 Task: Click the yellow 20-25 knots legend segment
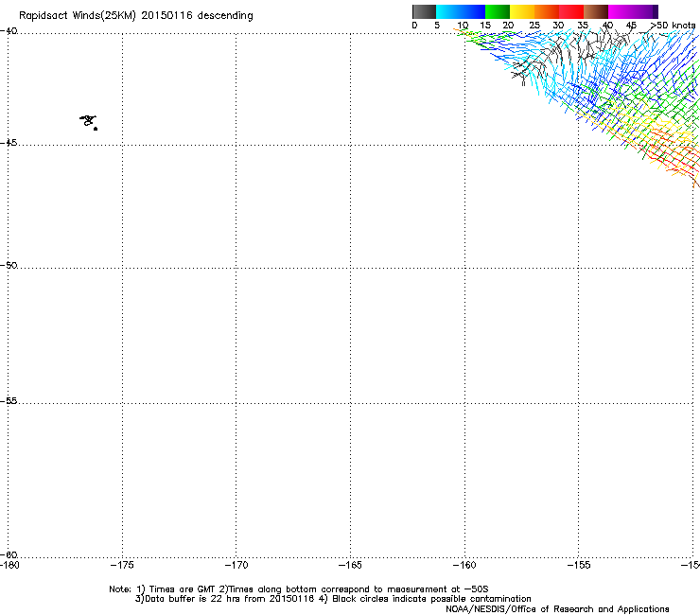point(522,11)
